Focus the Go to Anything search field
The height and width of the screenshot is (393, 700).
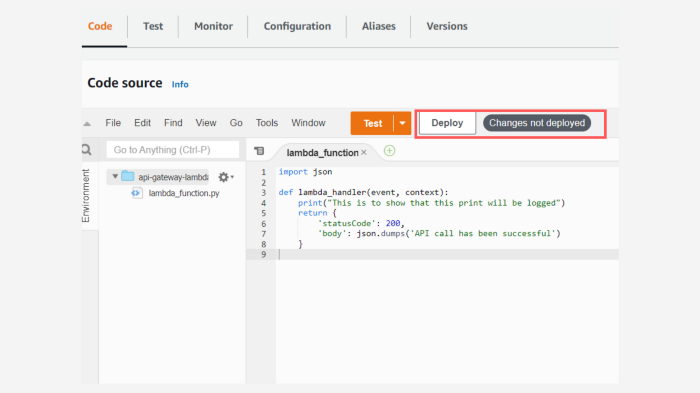coord(173,150)
